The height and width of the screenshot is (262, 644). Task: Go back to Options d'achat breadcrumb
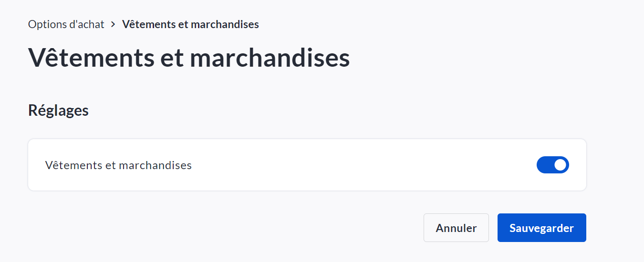(66, 24)
